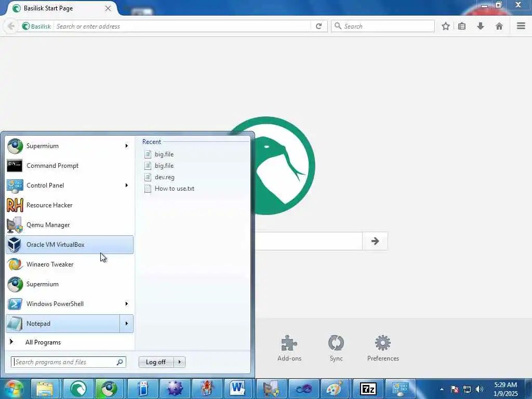This screenshot has width=532, height=399.
Task: Open network status tray icon
Action: [x=467, y=389]
